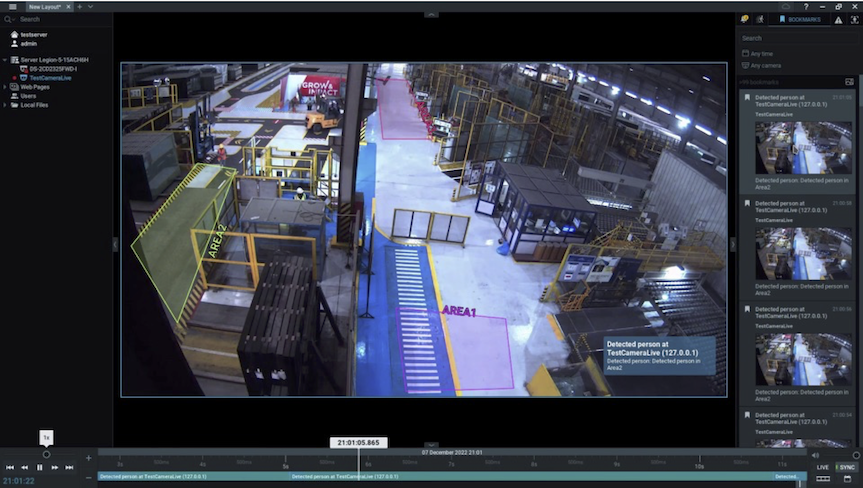Select the BOOKMARKS tab
The image size is (863, 488).
pos(799,19)
